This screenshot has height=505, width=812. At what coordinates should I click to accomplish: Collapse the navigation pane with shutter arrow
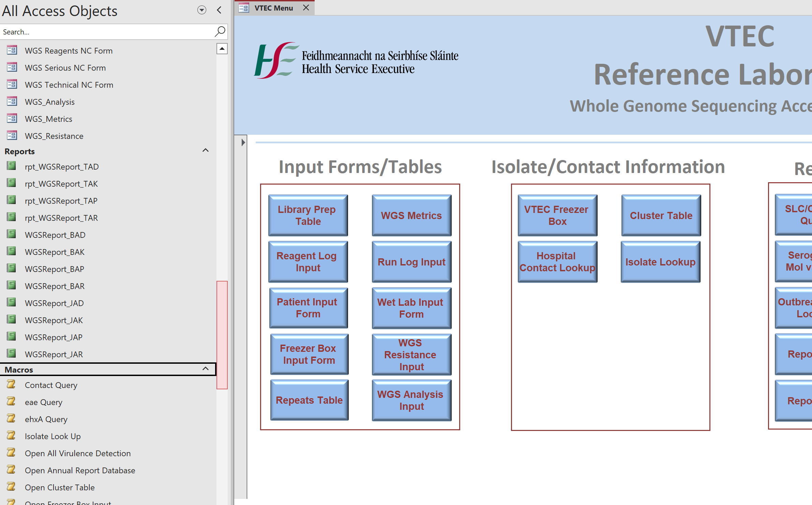pyautogui.click(x=219, y=10)
